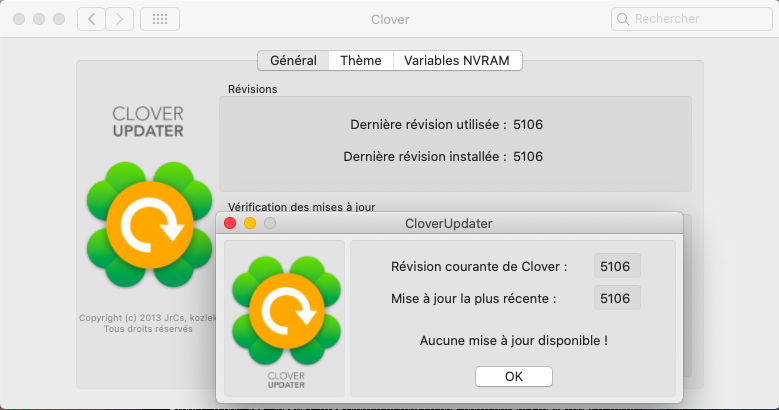Open the Variables NVRAM tab
This screenshot has height=410, width=779.
(x=457, y=61)
